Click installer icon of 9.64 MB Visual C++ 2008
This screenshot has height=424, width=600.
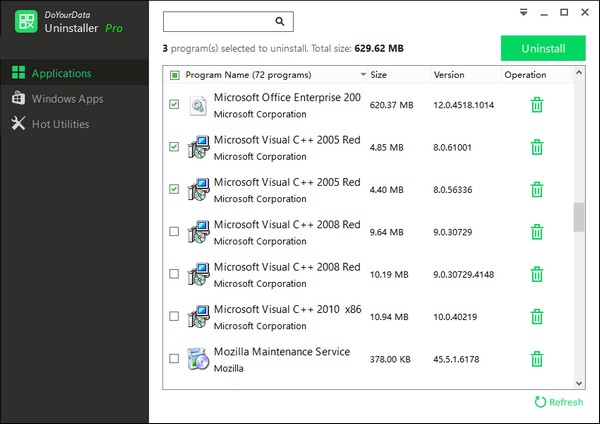[199, 232]
